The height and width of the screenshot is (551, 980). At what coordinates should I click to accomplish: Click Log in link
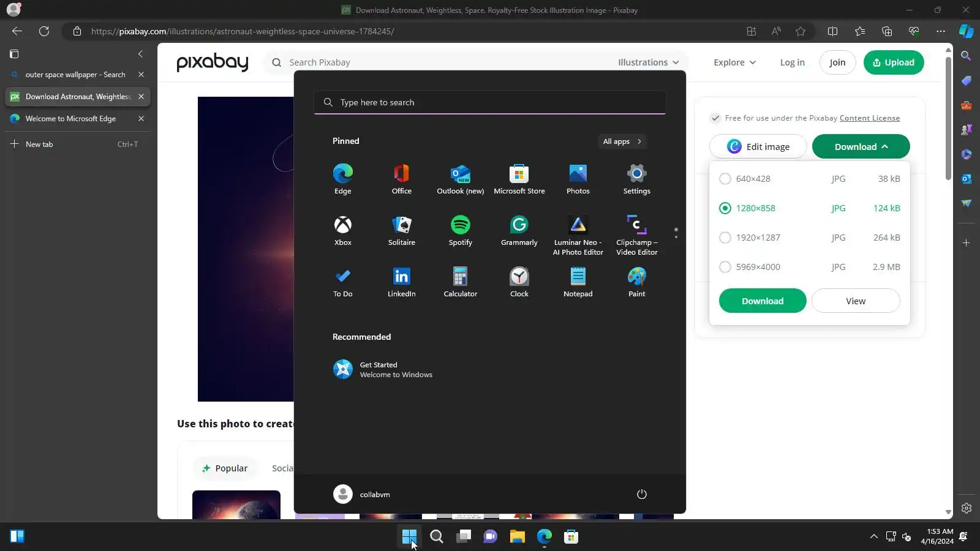(792, 62)
